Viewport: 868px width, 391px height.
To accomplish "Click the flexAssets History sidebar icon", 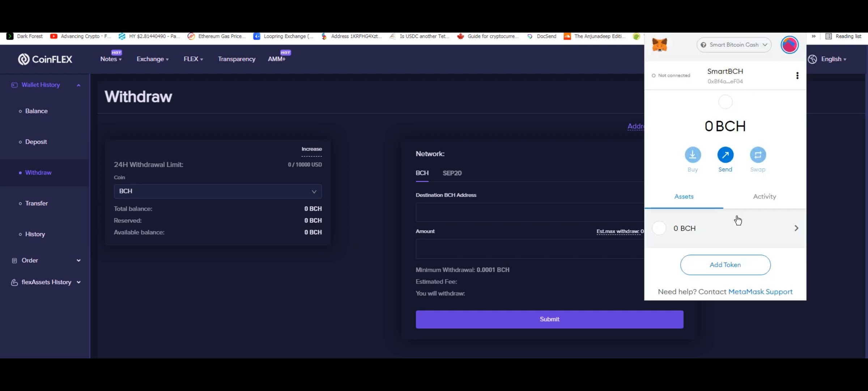I will 14,282.
